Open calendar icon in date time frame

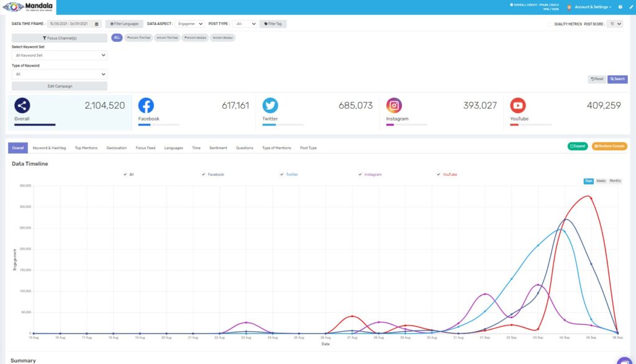tap(97, 24)
